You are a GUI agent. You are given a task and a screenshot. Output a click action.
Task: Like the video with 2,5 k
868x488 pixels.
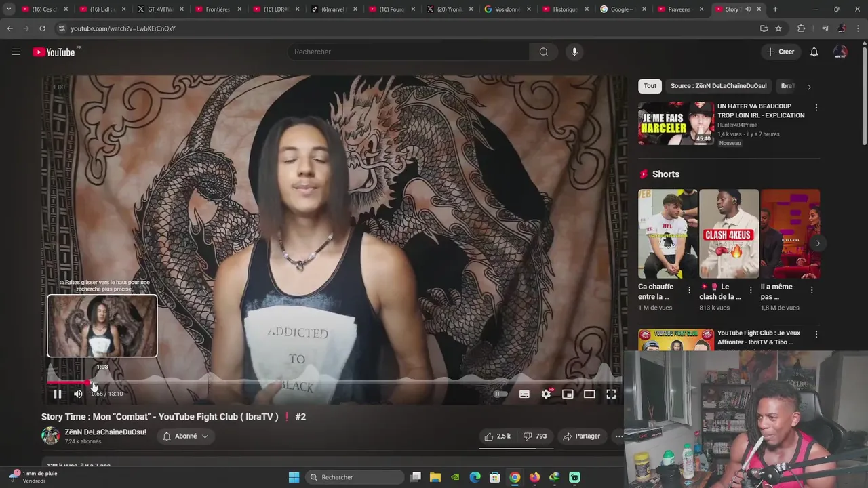497,436
